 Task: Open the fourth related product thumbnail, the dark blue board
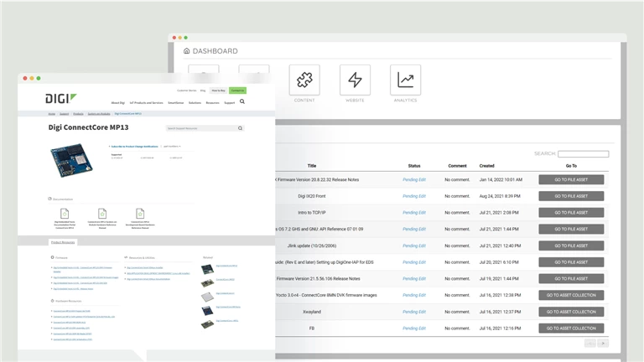[207, 311]
